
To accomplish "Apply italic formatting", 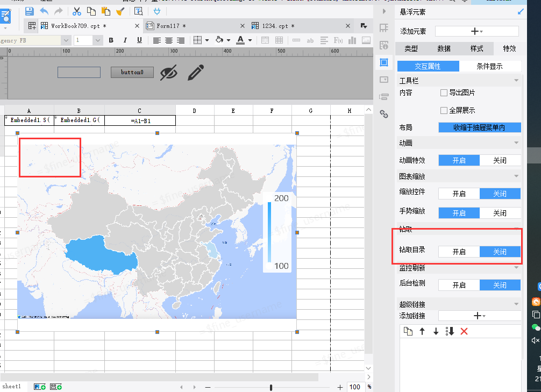I will pyautogui.click(x=125, y=40).
